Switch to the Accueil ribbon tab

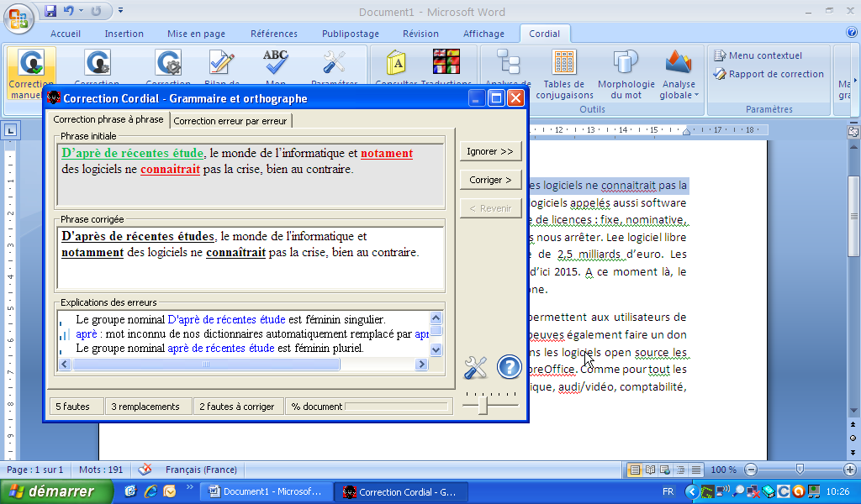point(66,34)
